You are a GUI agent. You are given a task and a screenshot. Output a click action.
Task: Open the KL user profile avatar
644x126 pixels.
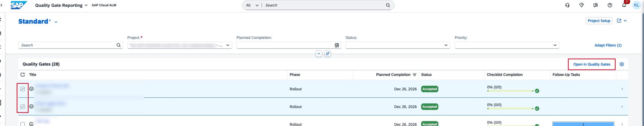[636, 5]
